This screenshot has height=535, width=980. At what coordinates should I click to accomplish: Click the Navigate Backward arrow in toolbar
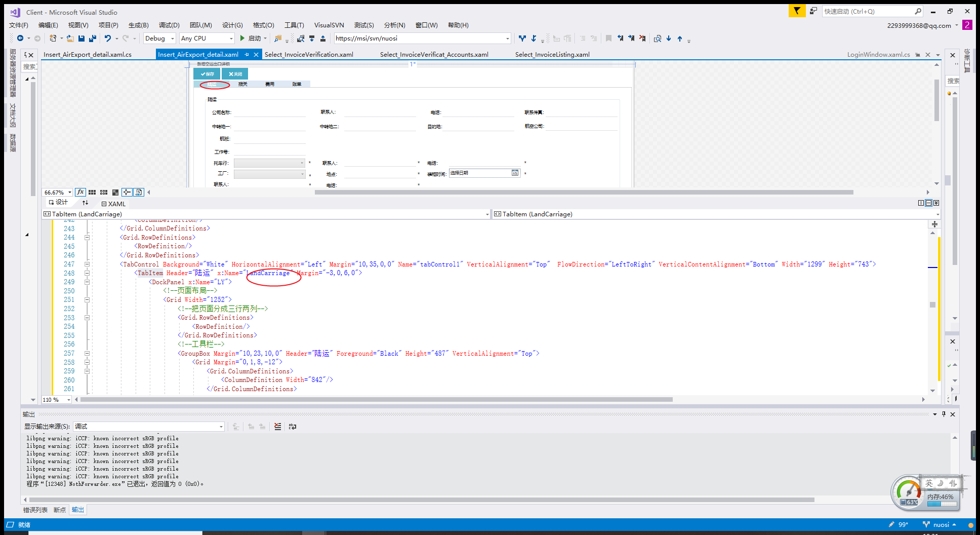coord(20,38)
